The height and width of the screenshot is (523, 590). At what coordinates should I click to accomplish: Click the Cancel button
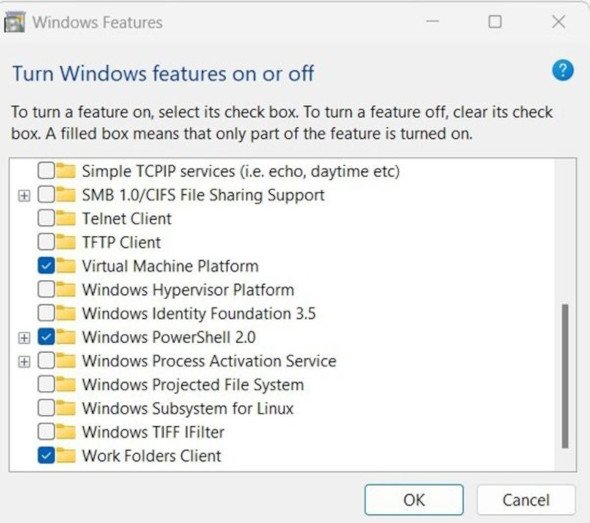point(526,500)
